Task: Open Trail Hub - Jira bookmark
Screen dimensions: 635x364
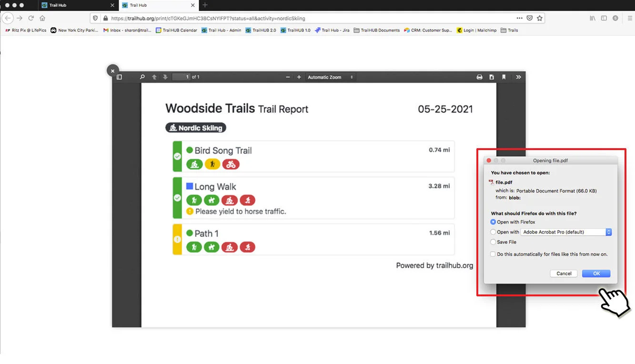Action: 332,30
